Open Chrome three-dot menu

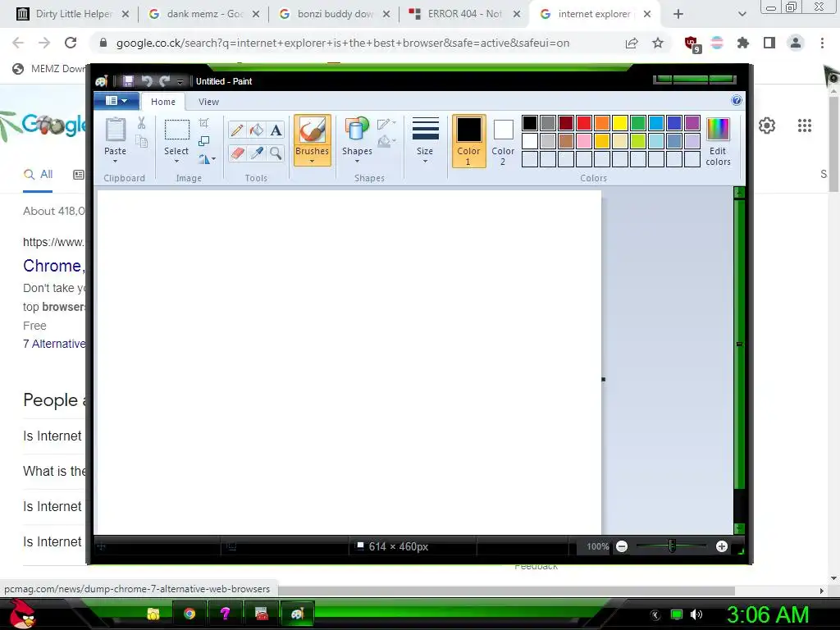(822, 43)
